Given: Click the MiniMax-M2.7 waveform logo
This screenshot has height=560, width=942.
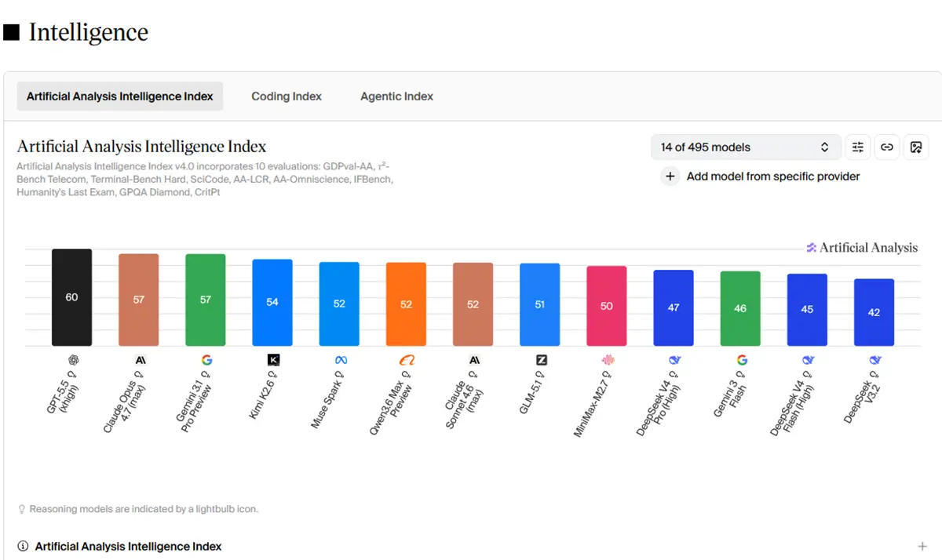Looking at the screenshot, I should point(607,360).
